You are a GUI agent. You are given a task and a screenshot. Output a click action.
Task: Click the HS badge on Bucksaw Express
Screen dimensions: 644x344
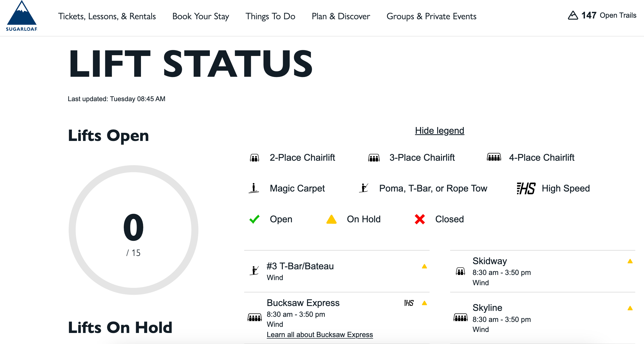point(409,303)
